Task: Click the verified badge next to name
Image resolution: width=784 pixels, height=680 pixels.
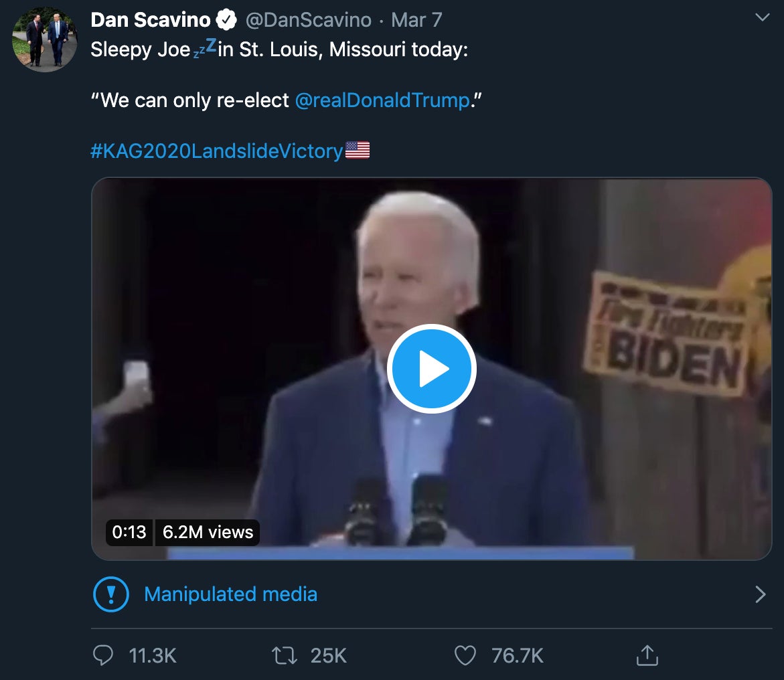Action: (x=228, y=21)
